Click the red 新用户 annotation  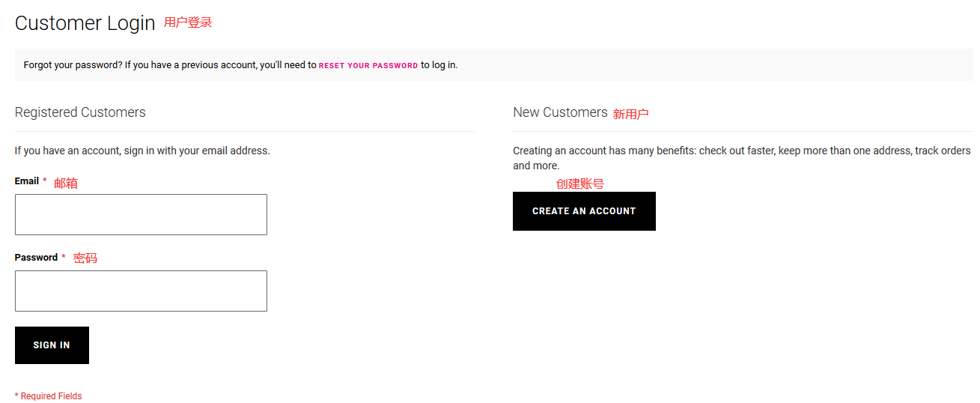[x=630, y=114]
